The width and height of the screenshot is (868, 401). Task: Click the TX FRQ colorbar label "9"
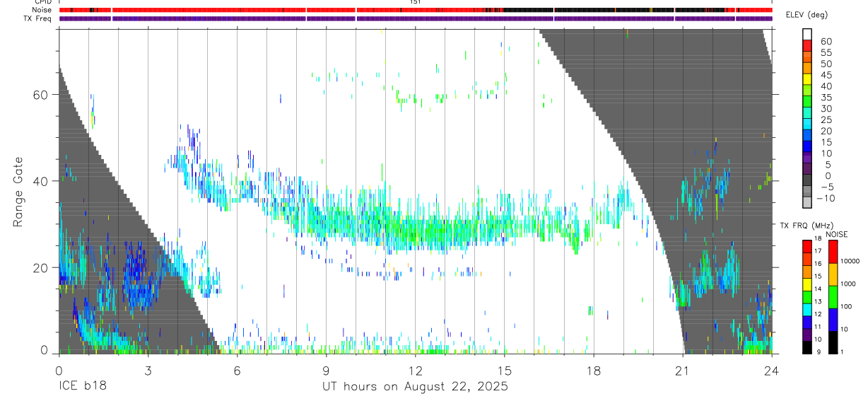tap(819, 352)
